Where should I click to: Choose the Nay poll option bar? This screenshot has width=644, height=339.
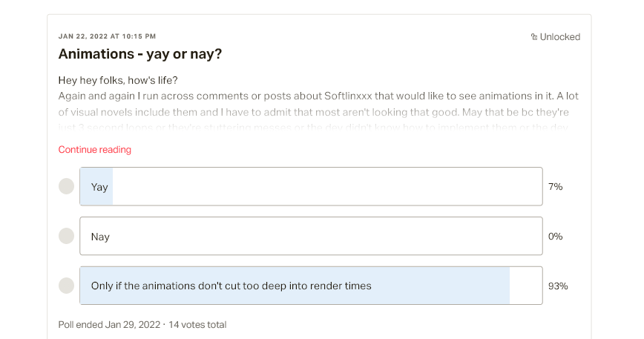click(x=311, y=236)
